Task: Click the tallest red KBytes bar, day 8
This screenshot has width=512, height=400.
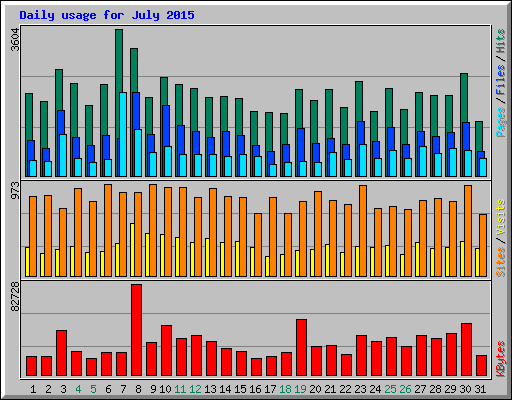Action: tap(136, 330)
